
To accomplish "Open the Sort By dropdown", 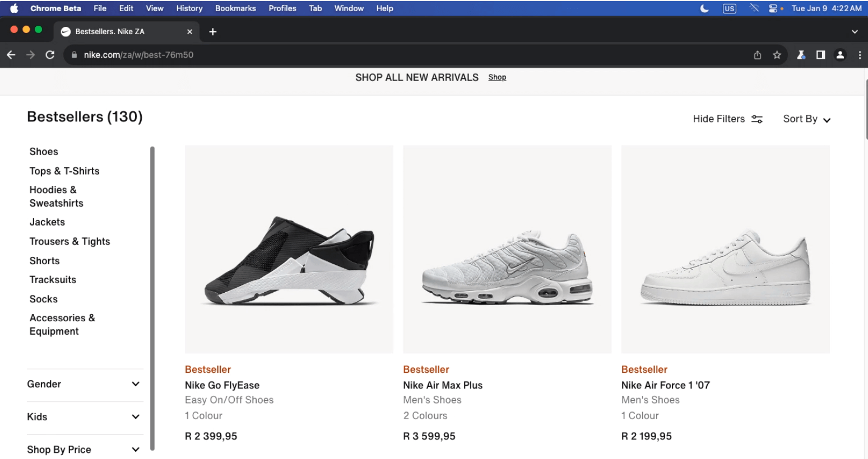I will click(806, 119).
